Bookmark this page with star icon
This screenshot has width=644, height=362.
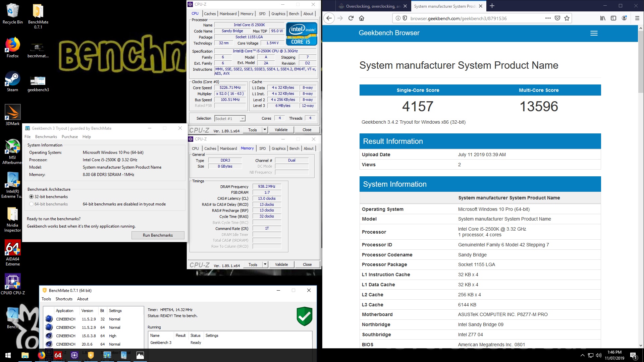tap(567, 18)
